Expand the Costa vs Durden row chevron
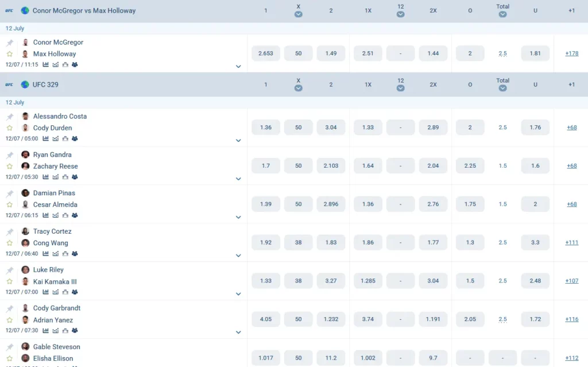Image resolution: width=588 pixels, height=367 pixels. tap(238, 140)
